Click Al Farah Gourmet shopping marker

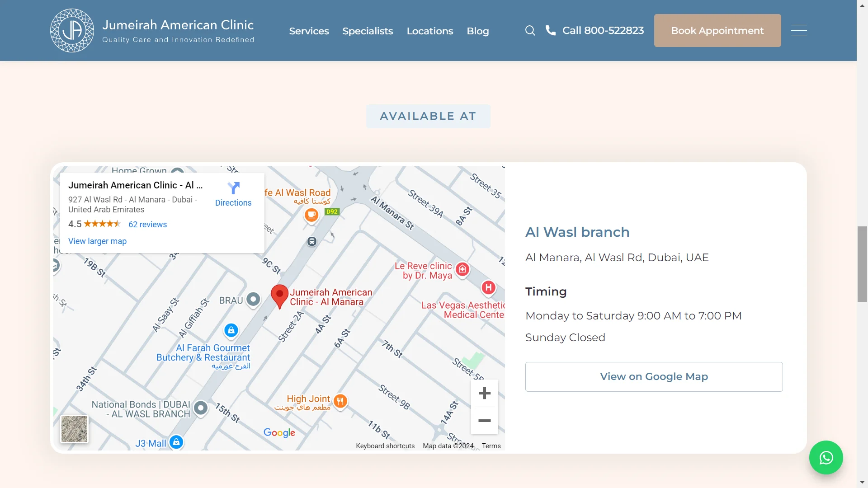pyautogui.click(x=231, y=330)
